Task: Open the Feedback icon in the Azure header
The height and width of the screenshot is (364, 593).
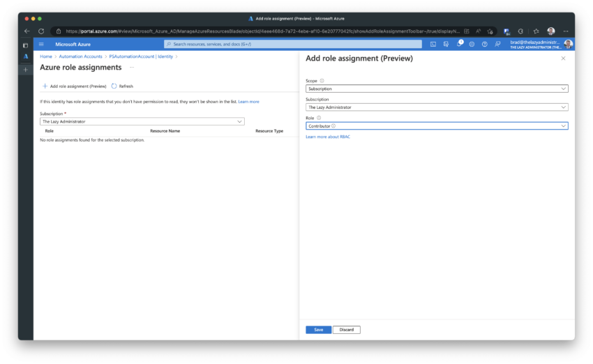Action: click(x=497, y=44)
